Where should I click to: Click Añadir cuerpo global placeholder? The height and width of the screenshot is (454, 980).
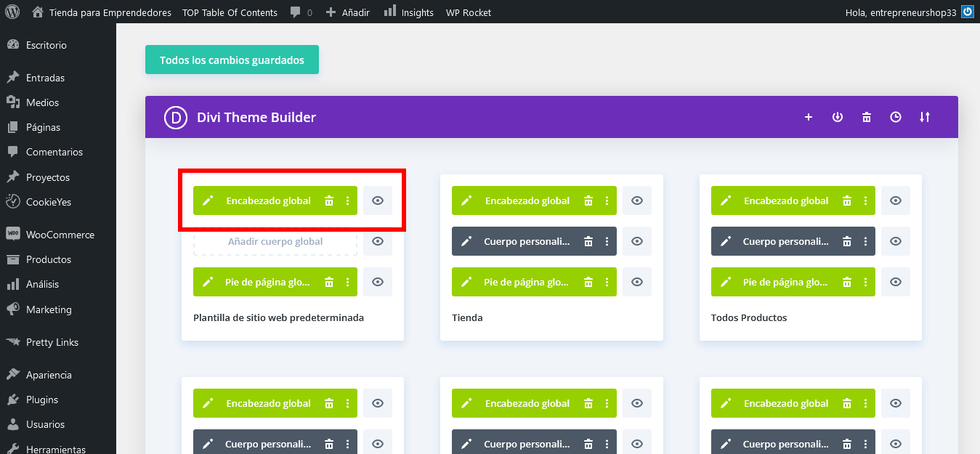275,241
